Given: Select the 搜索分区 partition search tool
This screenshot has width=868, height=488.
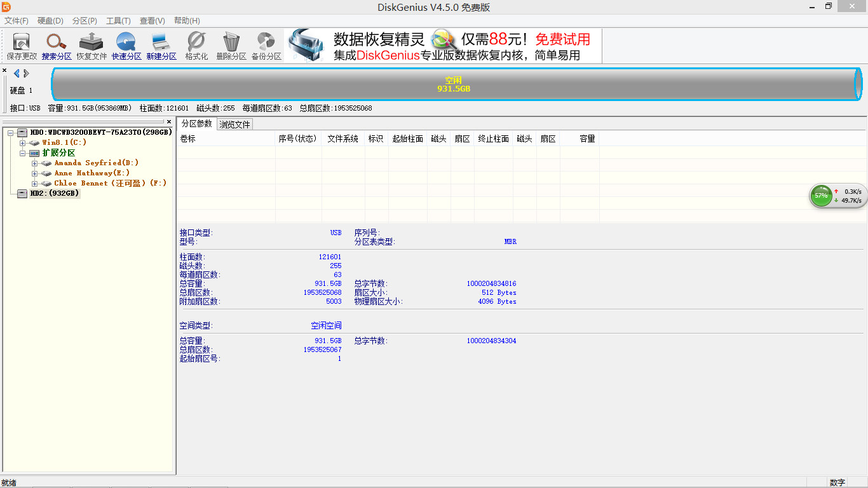Looking at the screenshot, I should [56, 44].
